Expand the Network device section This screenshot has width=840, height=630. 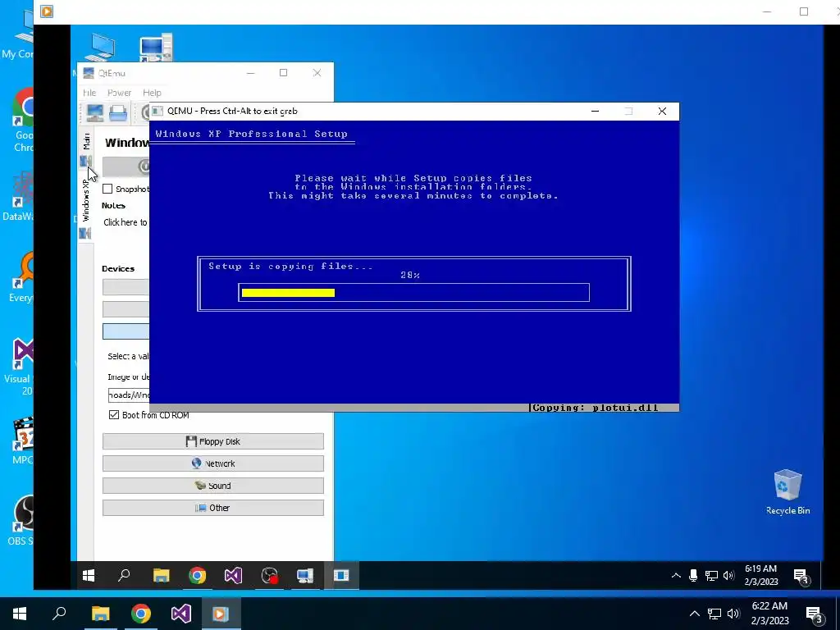213,463
